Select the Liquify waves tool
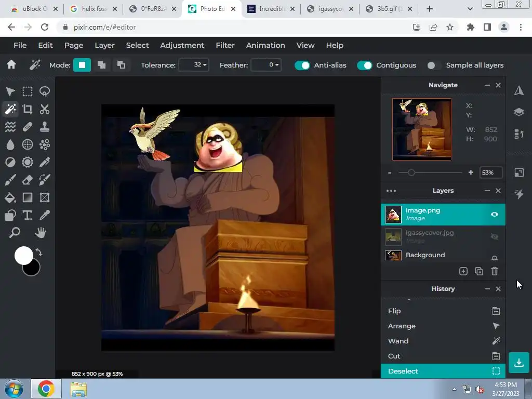532x399 pixels. (10, 127)
